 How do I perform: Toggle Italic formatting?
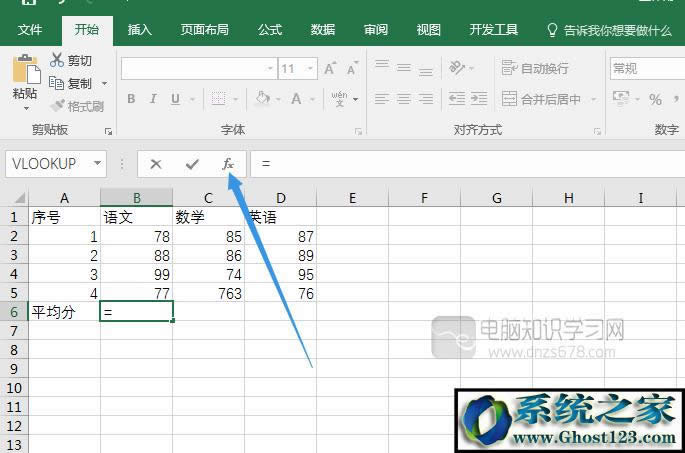click(x=154, y=99)
